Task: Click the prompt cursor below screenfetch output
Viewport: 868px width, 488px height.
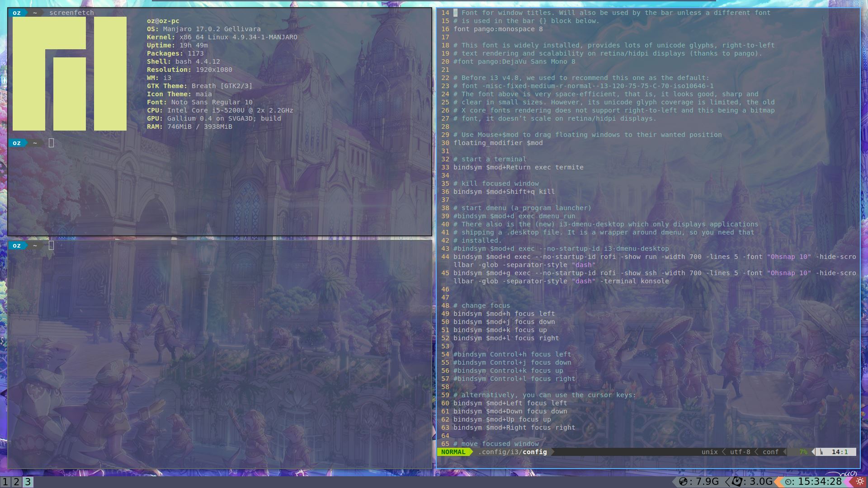Action: click(51, 143)
